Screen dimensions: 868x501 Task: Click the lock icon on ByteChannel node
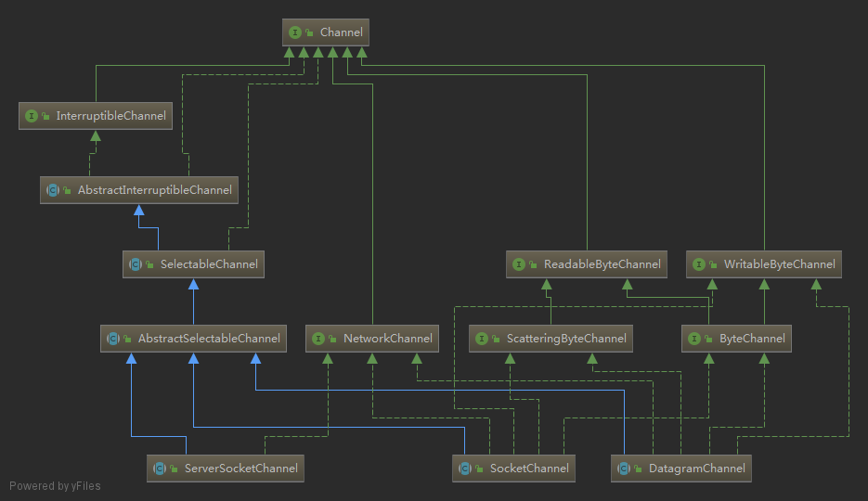pyautogui.click(x=707, y=340)
